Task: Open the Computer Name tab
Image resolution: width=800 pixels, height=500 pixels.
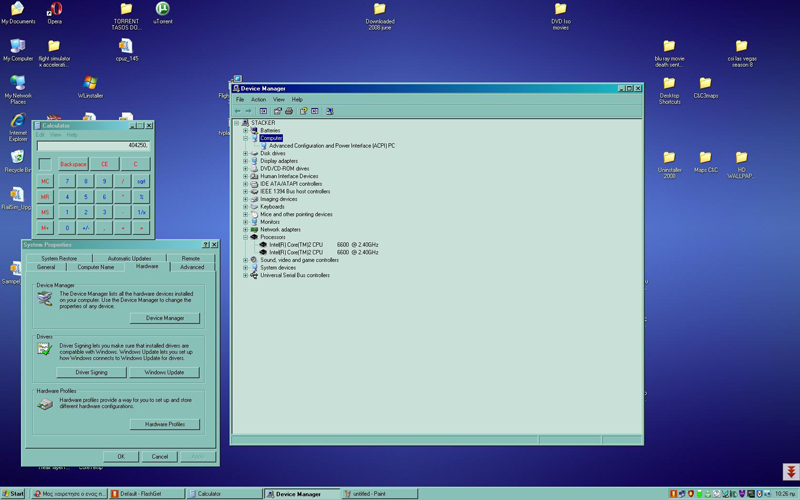Action: (x=95, y=267)
